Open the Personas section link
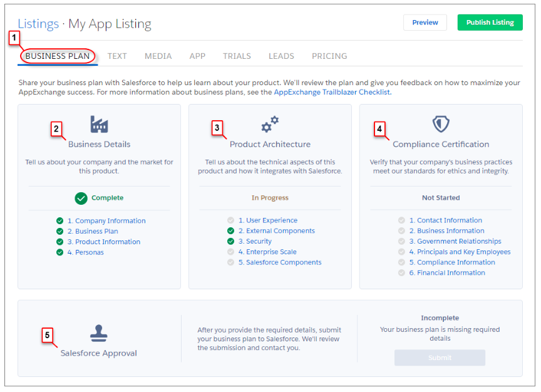The image size is (541, 392). tap(90, 252)
